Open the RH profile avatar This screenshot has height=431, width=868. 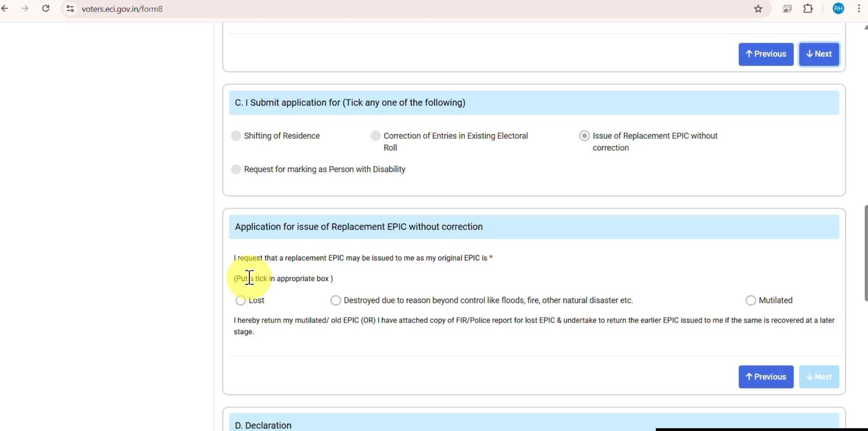click(x=838, y=9)
